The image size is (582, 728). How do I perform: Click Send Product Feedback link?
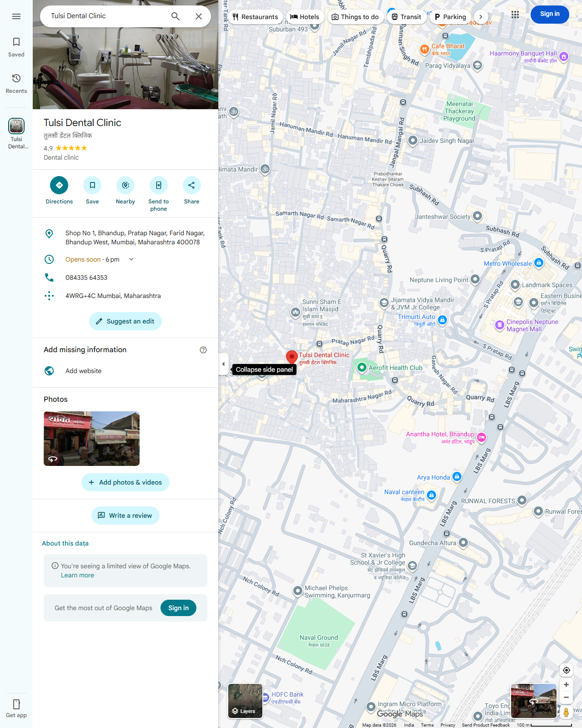tap(486, 725)
